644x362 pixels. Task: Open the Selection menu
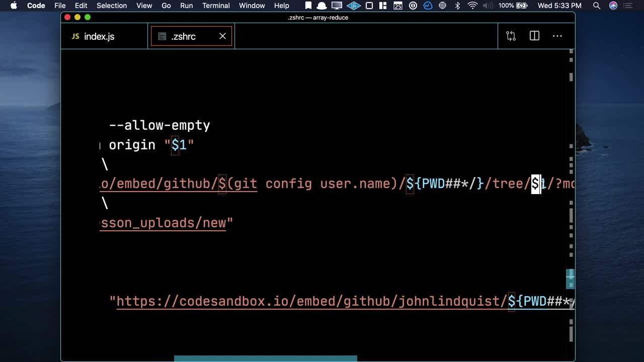point(112,6)
